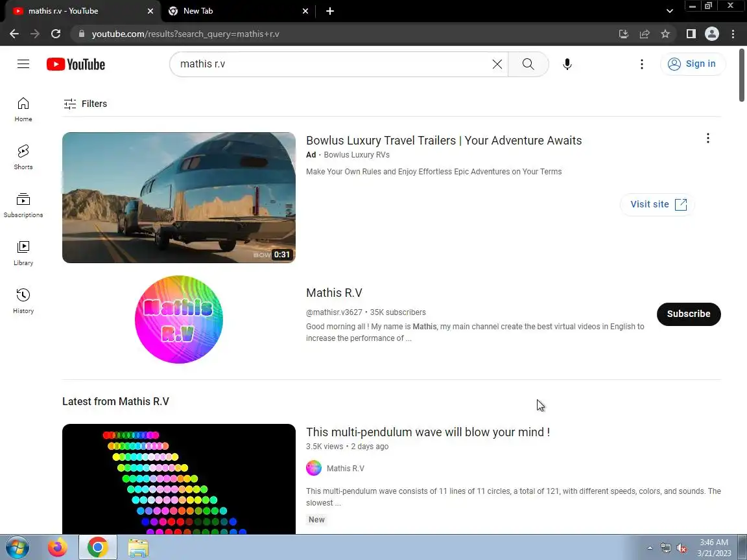This screenshot has width=747, height=560.
Task: Open Subscriptions in sidebar
Action: [23, 205]
